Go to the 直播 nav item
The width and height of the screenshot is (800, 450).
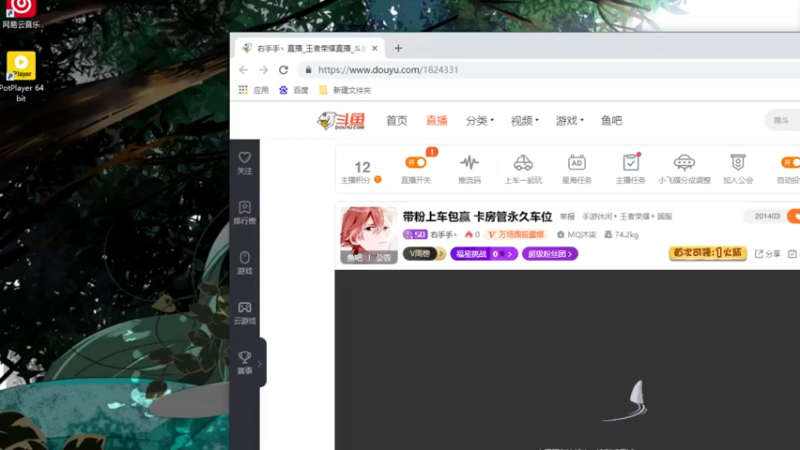pyautogui.click(x=437, y=121)
